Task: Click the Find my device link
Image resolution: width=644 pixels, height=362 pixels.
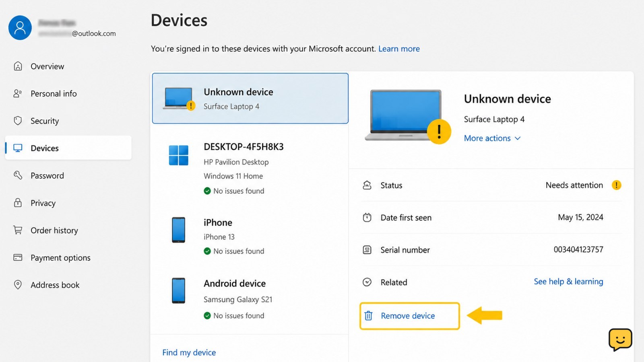Action: [x=189, y=352]
